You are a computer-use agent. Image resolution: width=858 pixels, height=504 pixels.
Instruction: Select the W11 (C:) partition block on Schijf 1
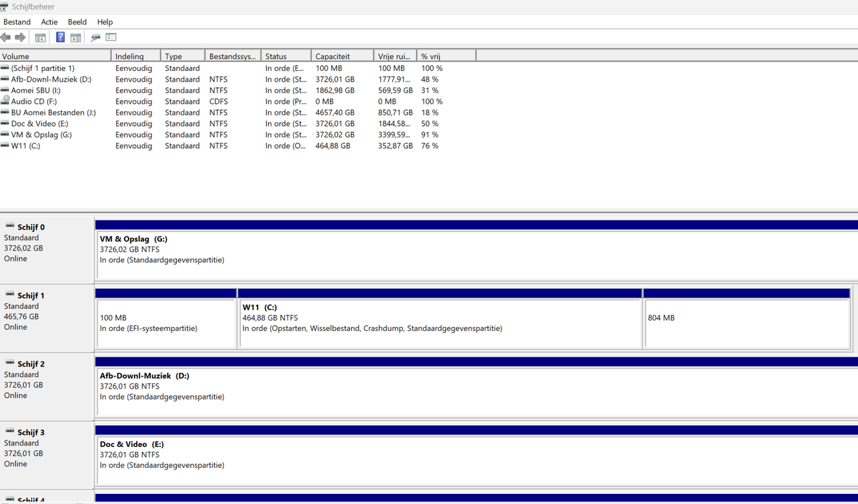click(x=440, y=324)
